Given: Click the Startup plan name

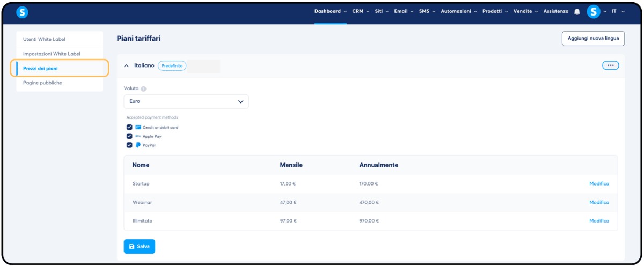Looking at the screenshot, I should [x=141, y=184].
